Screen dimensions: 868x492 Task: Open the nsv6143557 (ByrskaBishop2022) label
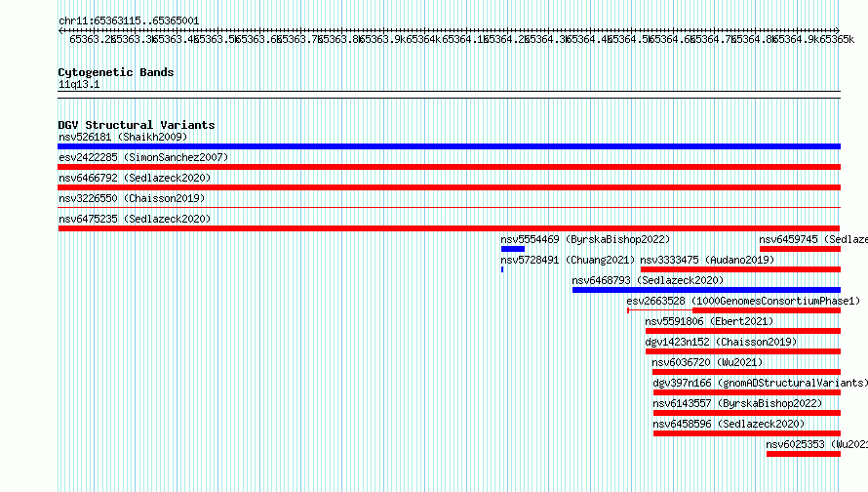pos(737,403)
